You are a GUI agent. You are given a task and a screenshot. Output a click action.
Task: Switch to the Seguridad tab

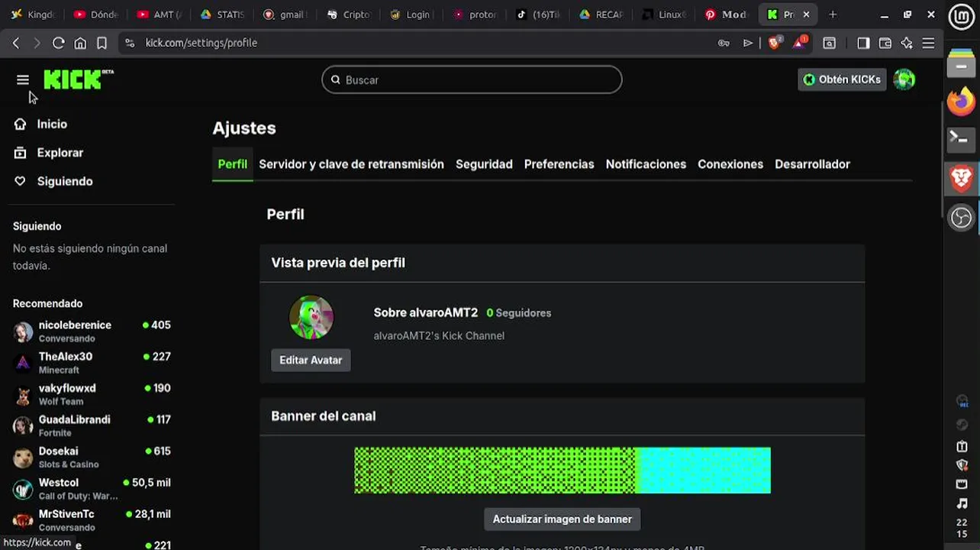tap(484, 164)
